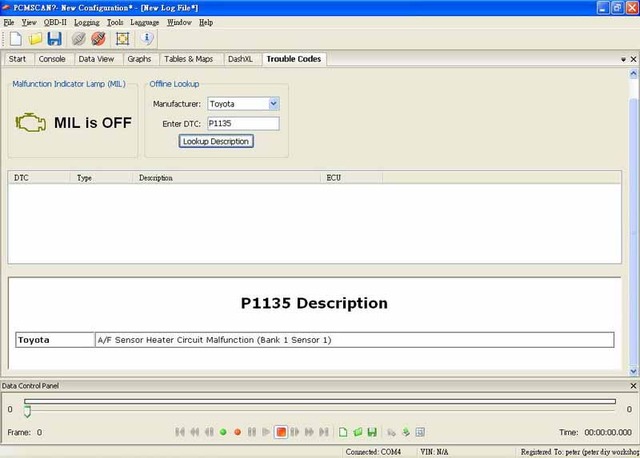Open the Logging menu
This screenshot has height=458, width=640.
[87, 22]
